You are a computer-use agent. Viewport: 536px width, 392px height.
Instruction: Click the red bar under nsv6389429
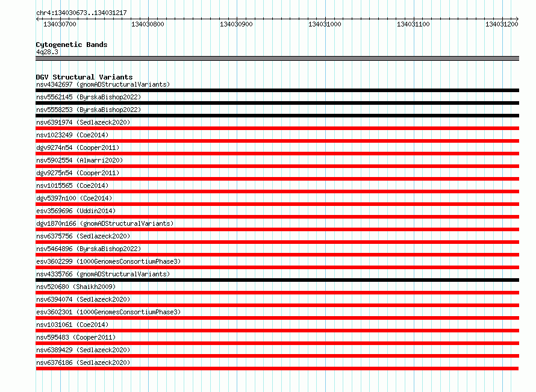(277, 356)
